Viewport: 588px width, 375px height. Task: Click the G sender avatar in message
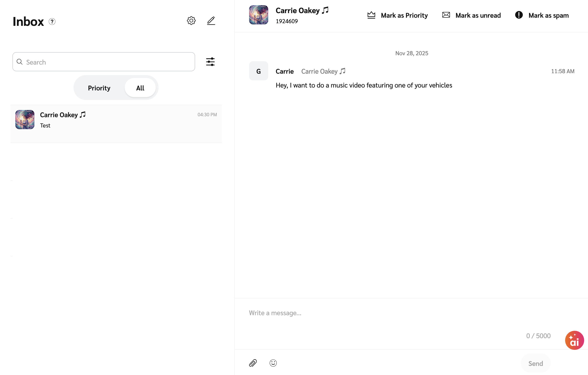(x=258, y=71)
